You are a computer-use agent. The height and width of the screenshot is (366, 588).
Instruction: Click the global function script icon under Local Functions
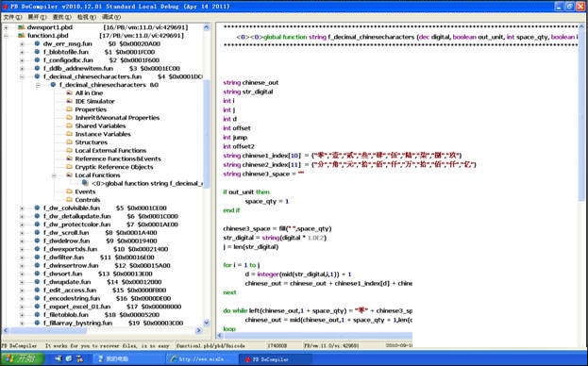point(86,183)
